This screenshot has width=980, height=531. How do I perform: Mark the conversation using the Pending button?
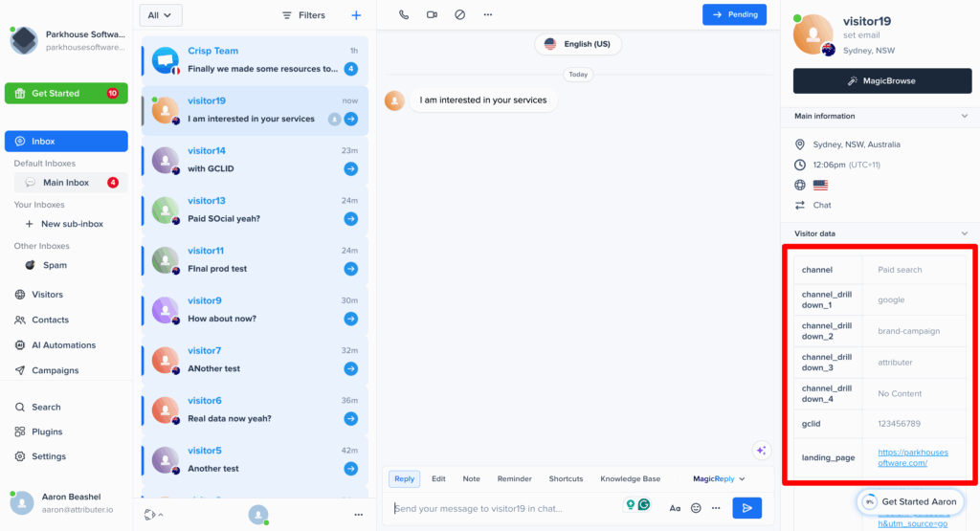(734, 14)
